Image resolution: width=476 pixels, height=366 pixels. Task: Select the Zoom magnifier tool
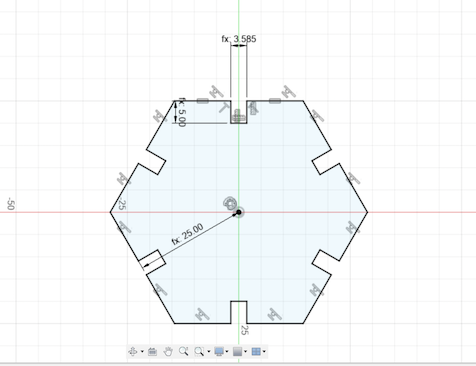coord(183,351)
